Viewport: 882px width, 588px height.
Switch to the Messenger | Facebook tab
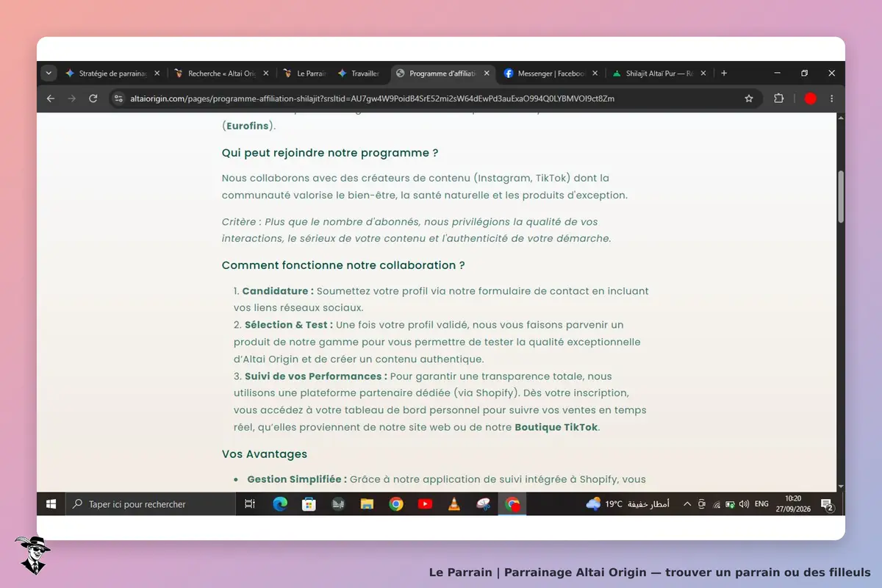544,73
